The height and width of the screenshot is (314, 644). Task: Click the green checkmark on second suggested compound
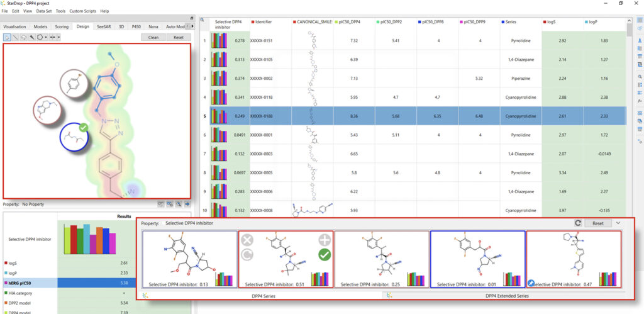coord(325,255)
